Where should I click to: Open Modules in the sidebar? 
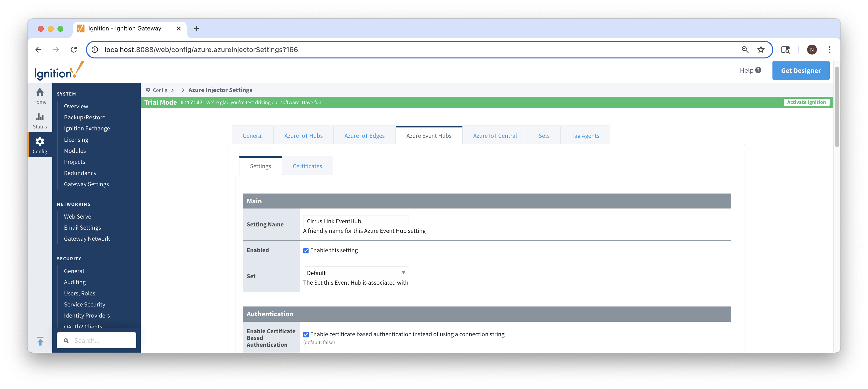pos(75,151)
